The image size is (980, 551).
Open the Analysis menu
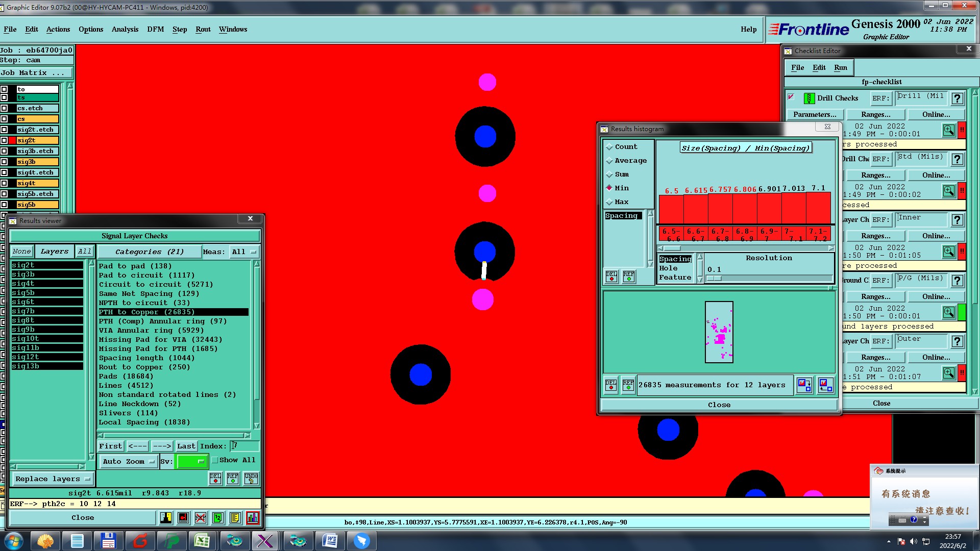pyautogui.click(x=125, y=29)
